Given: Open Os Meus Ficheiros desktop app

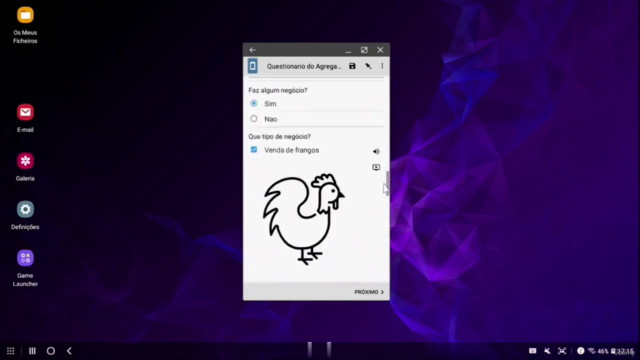Looking at the screenshot, I should coord(25,25).
